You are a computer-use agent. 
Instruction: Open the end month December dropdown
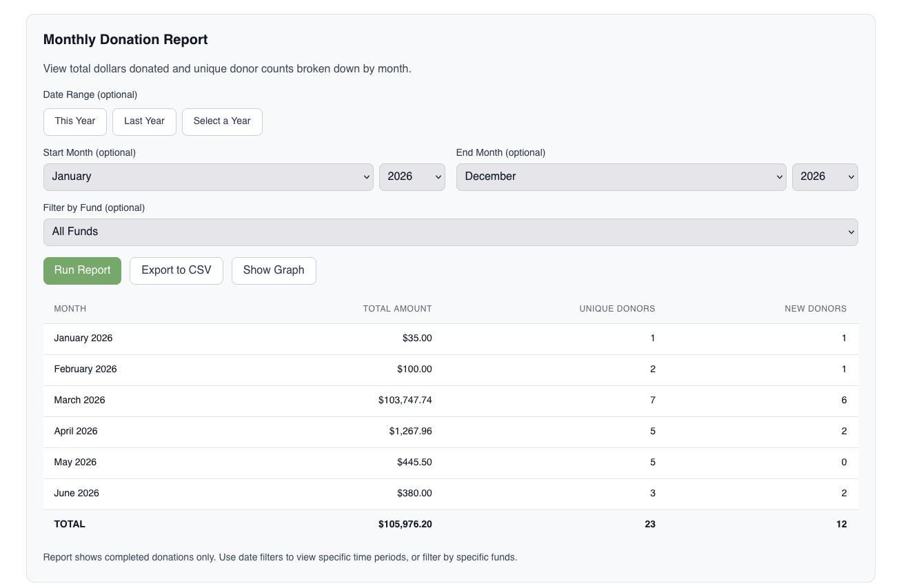click(621, 176)
